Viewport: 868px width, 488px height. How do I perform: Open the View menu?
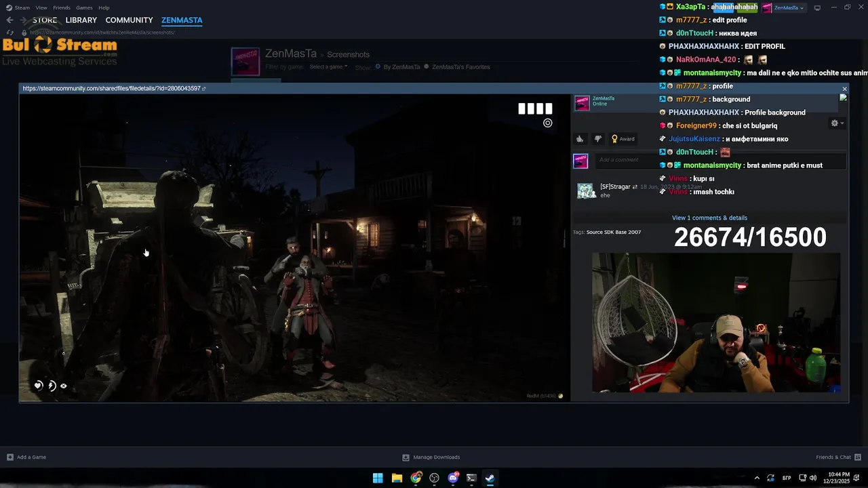pyautogui.click(x=41, y=7)
